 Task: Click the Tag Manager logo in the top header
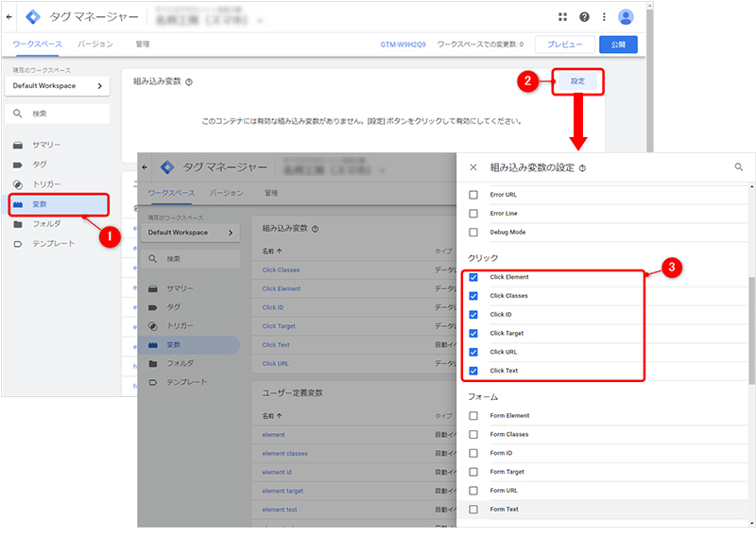(x=33, y=17)
